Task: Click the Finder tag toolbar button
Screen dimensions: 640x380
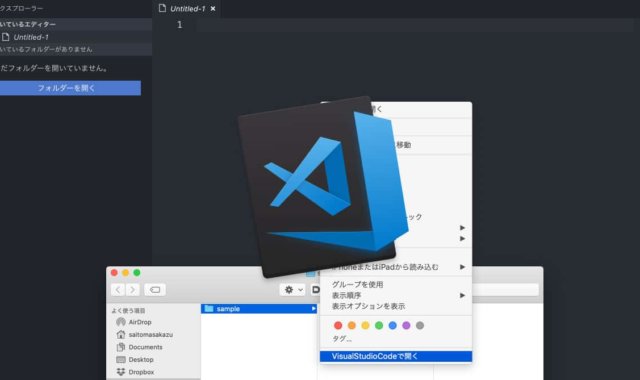Action: [155, 290]
